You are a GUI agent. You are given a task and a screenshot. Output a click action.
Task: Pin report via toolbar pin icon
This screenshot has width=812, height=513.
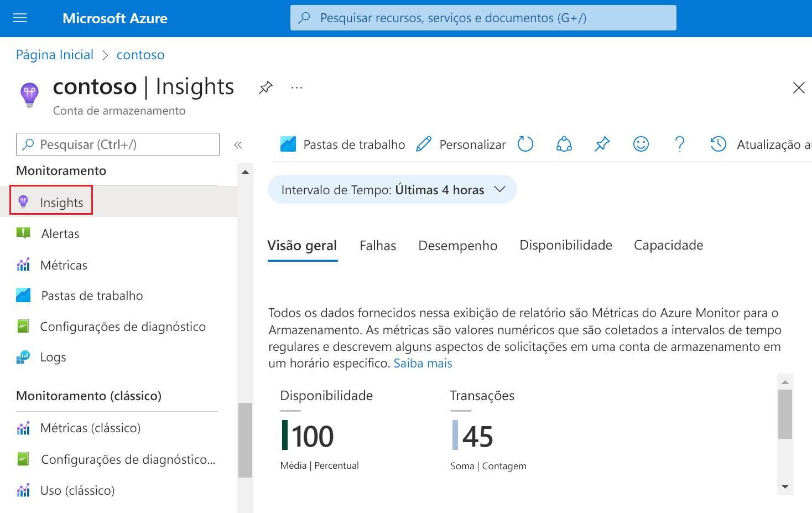coord(602,144)
